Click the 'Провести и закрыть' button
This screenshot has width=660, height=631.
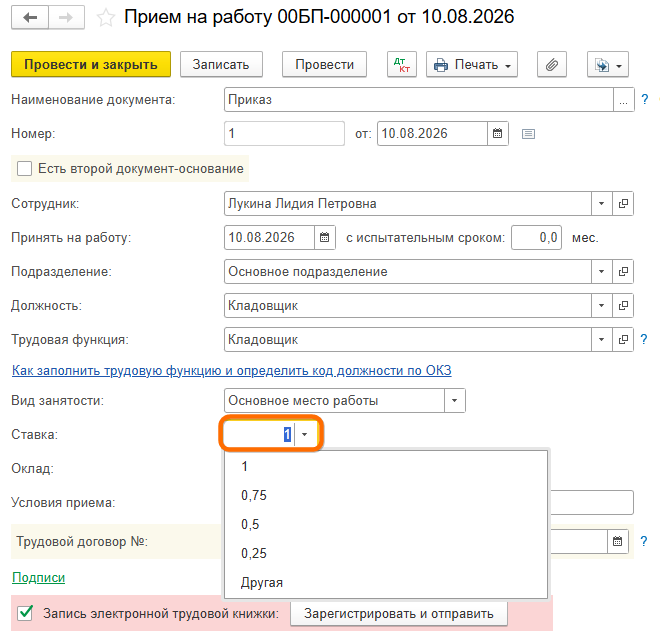coord(91,64)
